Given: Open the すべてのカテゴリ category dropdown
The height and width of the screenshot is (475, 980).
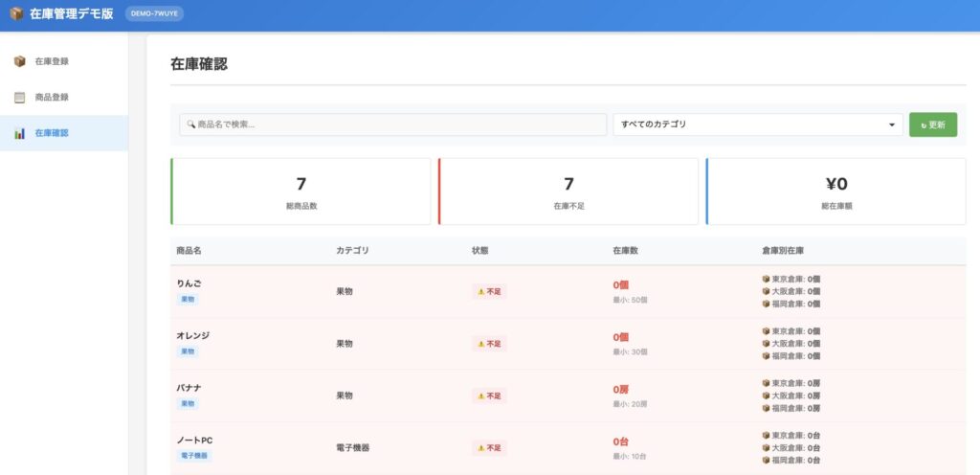Looking at the screenshot, I should (757, 124).
